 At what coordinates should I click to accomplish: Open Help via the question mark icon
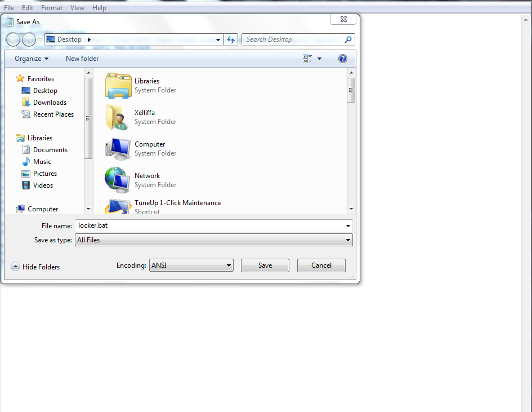pyautogui.click(x=342, y=58)
